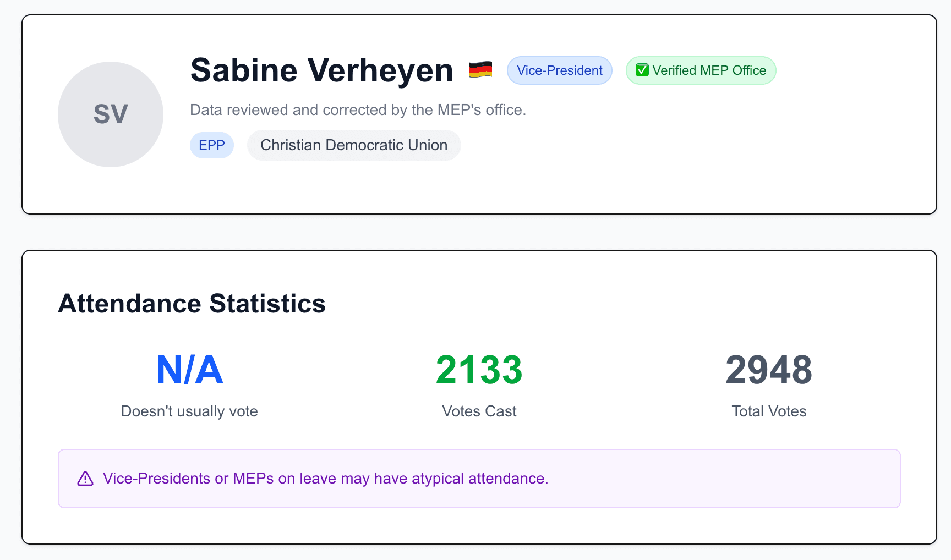951x560 pixels.
Task: Select the SV avatar circle
Action: pos(111,114)
